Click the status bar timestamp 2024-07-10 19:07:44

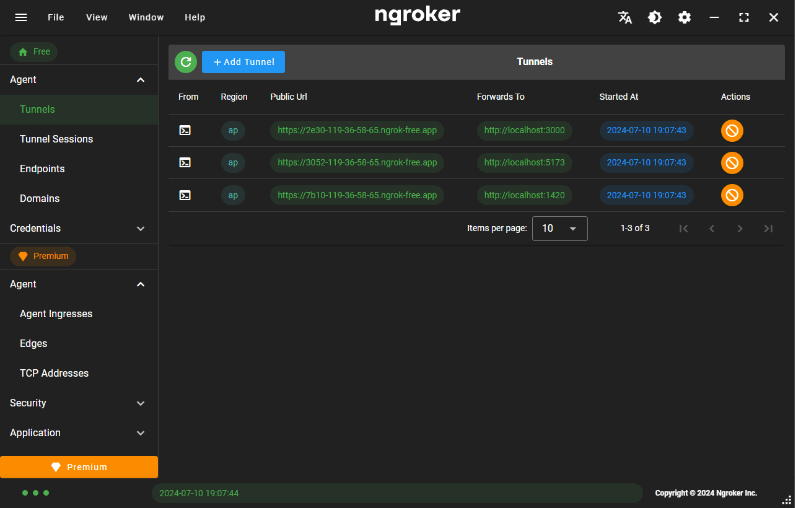point(199,493)
